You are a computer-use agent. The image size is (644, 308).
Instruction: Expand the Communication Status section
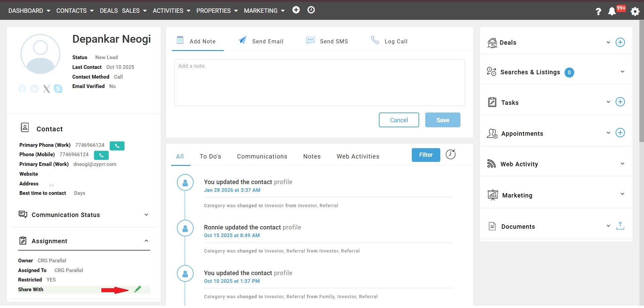coord(146,215)
